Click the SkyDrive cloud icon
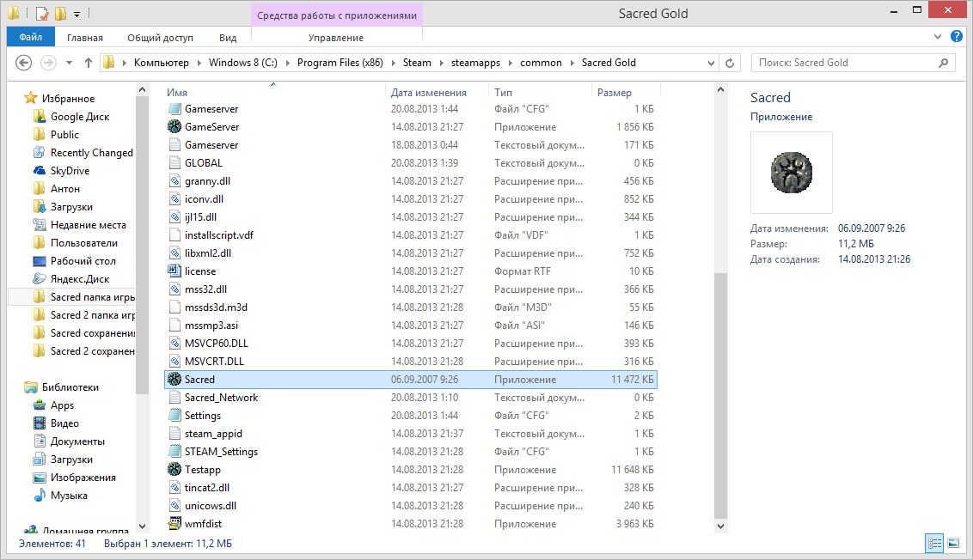Image resolution: width=973 pixels, height=560 pixels. pyautogui.click(x=39, y=171)
